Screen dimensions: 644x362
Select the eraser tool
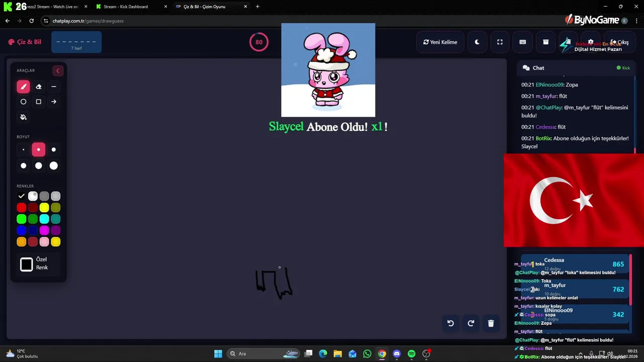tap(38, 86)
